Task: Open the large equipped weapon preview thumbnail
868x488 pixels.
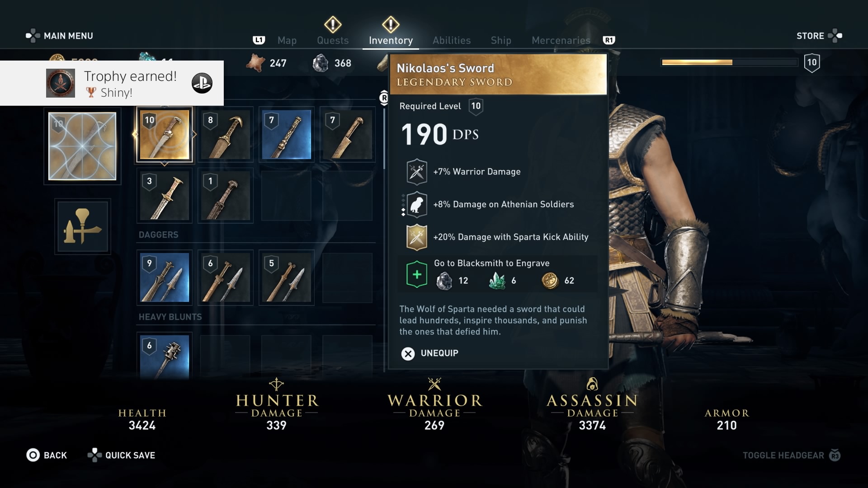Action: click(82, 146)
